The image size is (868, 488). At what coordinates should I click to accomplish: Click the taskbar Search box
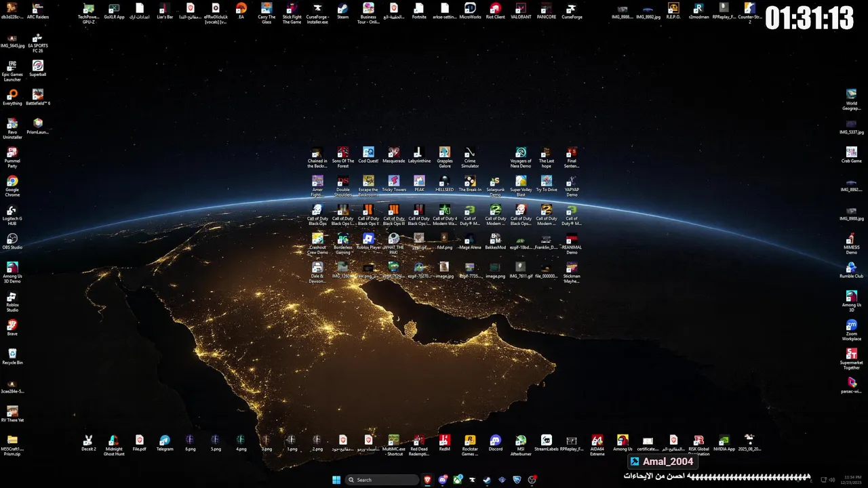click(x=382, y=480)
